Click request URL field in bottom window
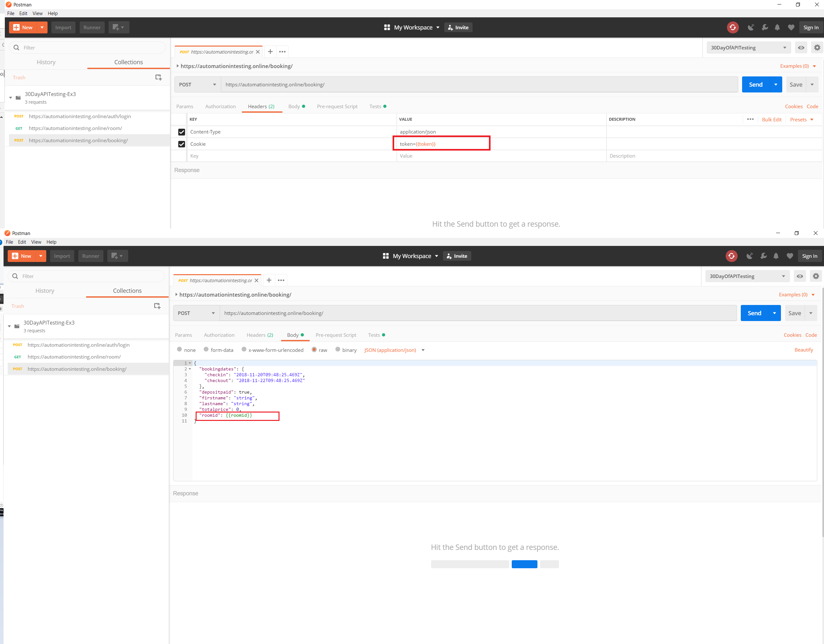 tap(478, 313)
